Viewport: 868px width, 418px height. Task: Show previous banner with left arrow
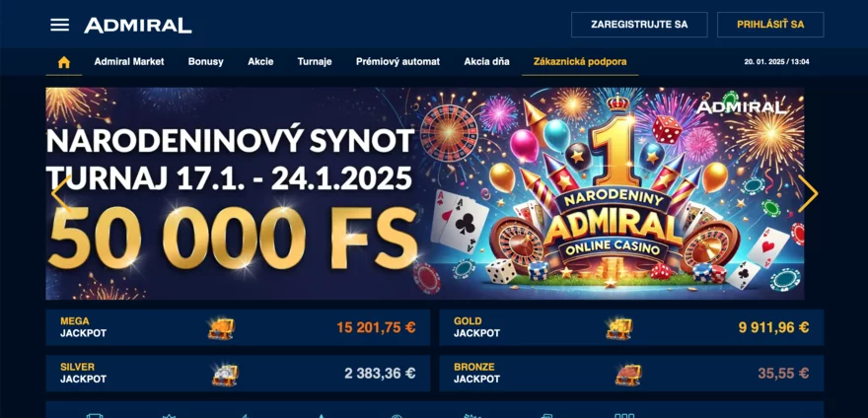61,194
